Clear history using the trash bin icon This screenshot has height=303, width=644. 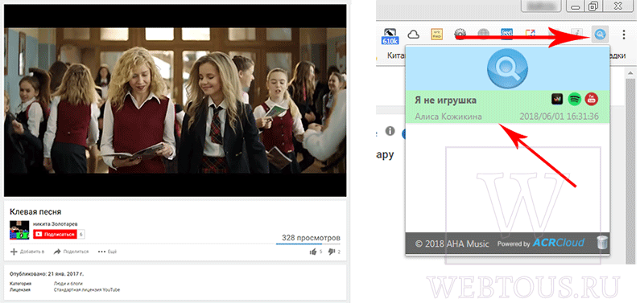[601, 243]
